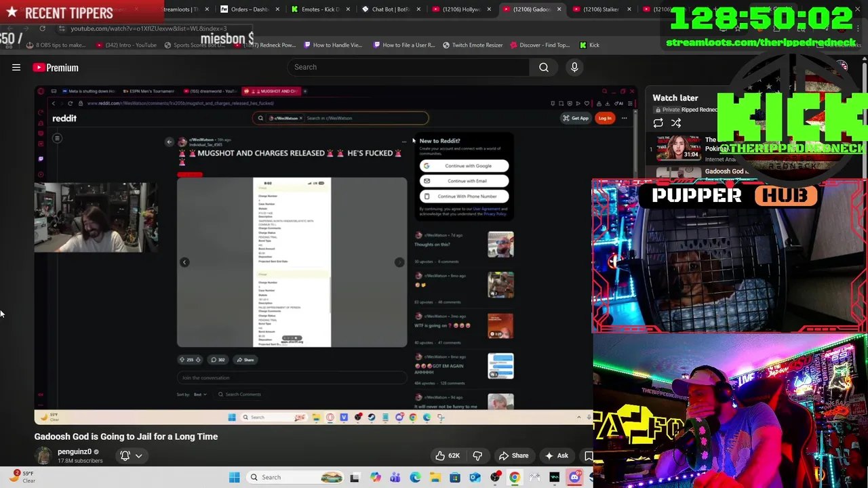Image resolution: width=868 pixels, height=488 pixels.
Task: Focus the YouTube search field
Action: [409, 67]
